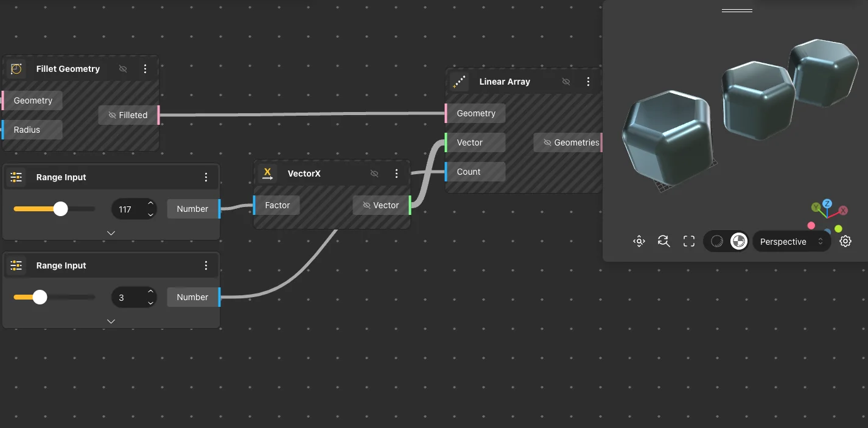Click the Z axis on the orientation gizmo
Screen dimensions: 868x428
coord(827,204)
